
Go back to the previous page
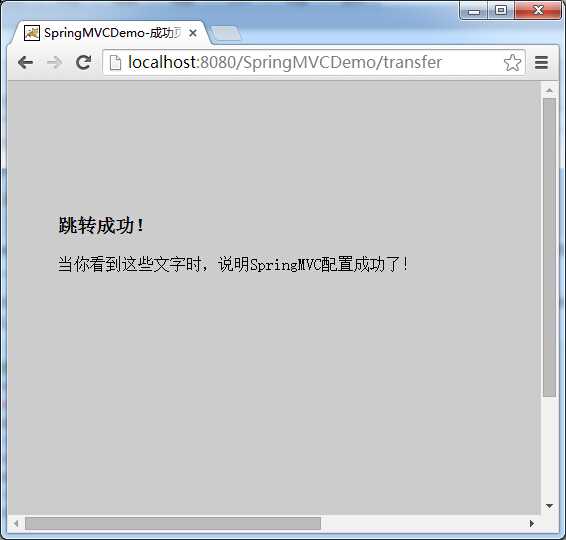pyautogui.click(x=25, y=62)
